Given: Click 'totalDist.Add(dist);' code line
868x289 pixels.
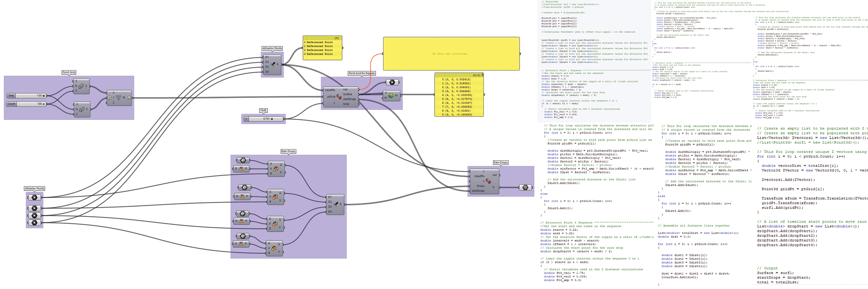Looking at the screenshot, I should click(679, 277).
